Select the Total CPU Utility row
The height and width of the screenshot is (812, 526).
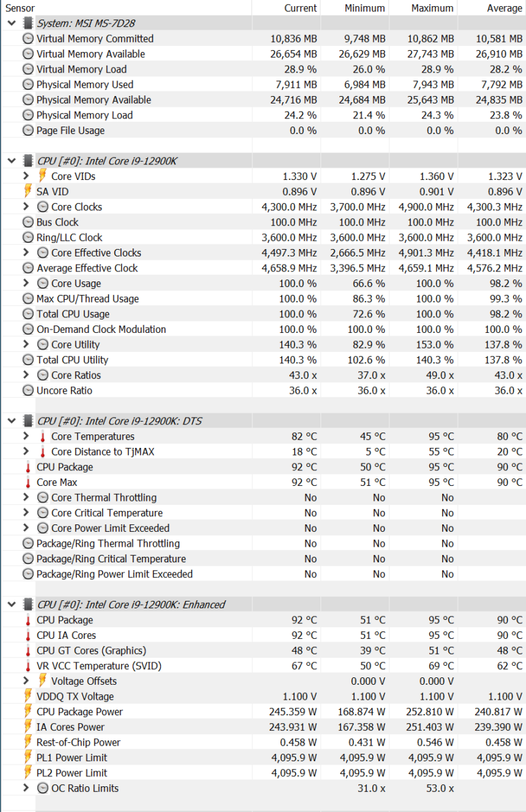click(x=263, y=360)
